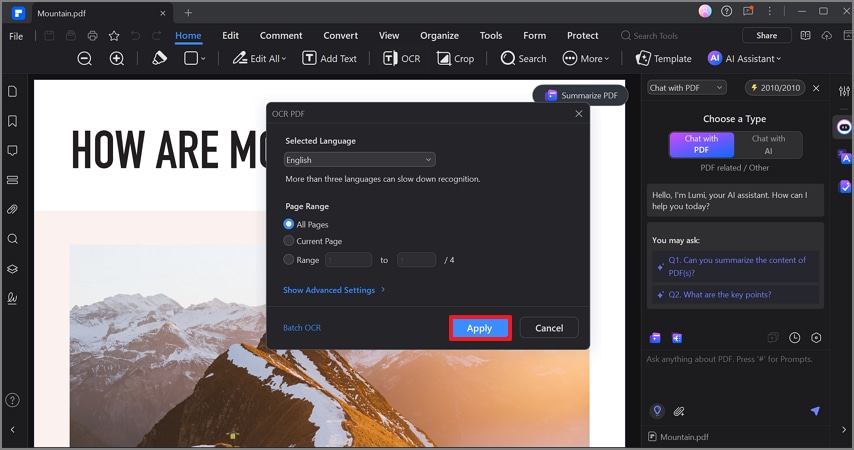This screenshot has width=854, height=450.
Task: Click the Summarize PDF button
Action: (581, 95)
